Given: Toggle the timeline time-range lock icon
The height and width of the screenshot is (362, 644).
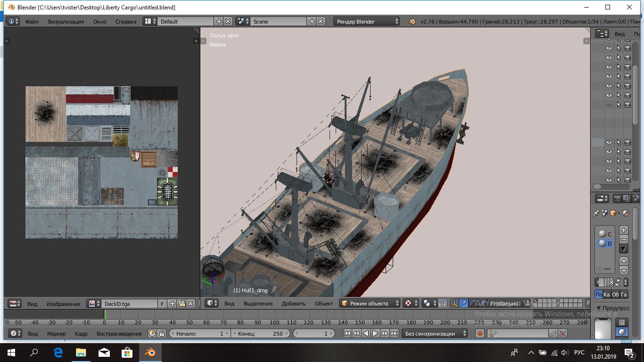Looking at the screenshot, I should click(x=162, y=334).
